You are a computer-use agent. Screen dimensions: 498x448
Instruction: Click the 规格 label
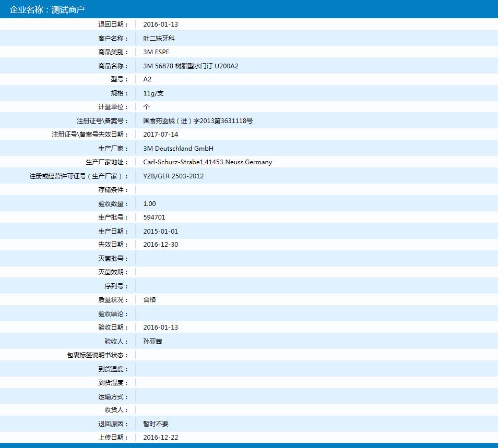tap(119, 93)
